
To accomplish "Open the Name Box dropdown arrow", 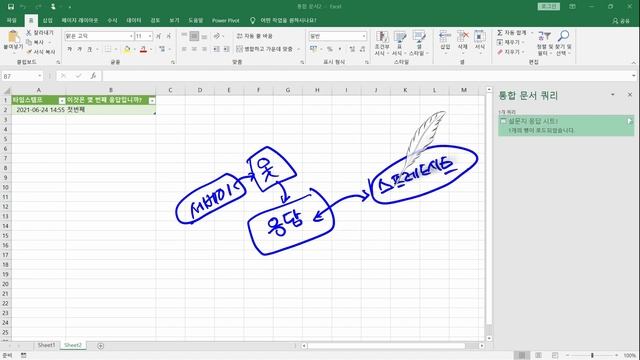I will (x=40, y=76).
